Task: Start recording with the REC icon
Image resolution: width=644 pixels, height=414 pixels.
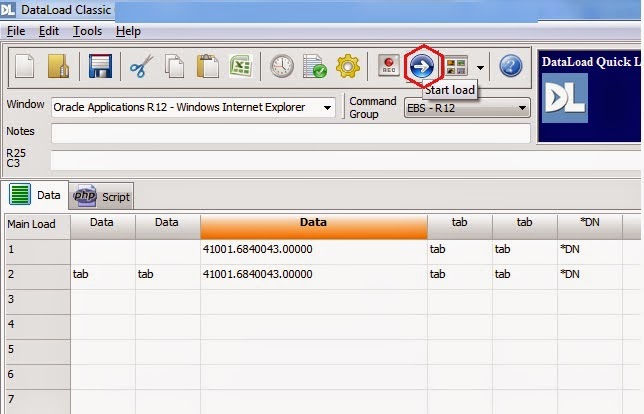Action: point(389,66)
